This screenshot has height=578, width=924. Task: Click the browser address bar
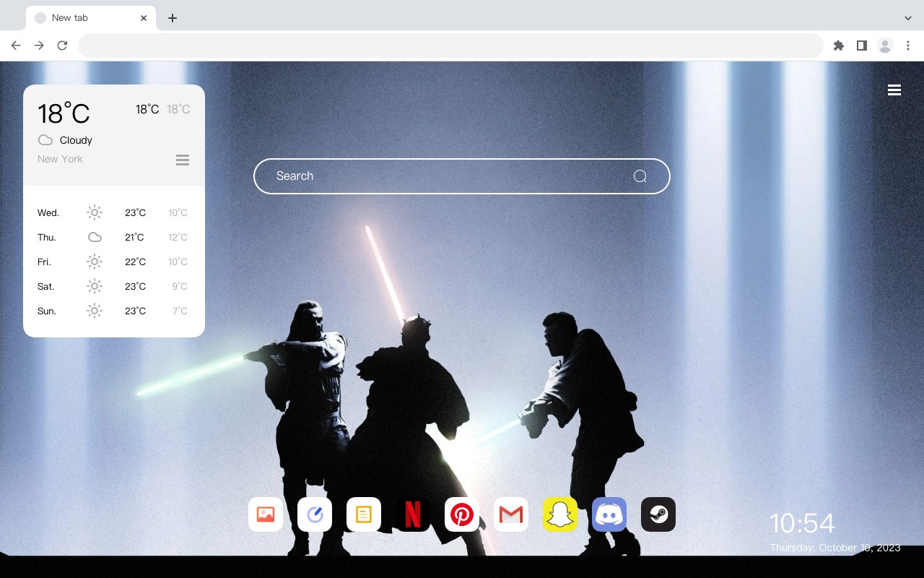[x=450, y=46]
